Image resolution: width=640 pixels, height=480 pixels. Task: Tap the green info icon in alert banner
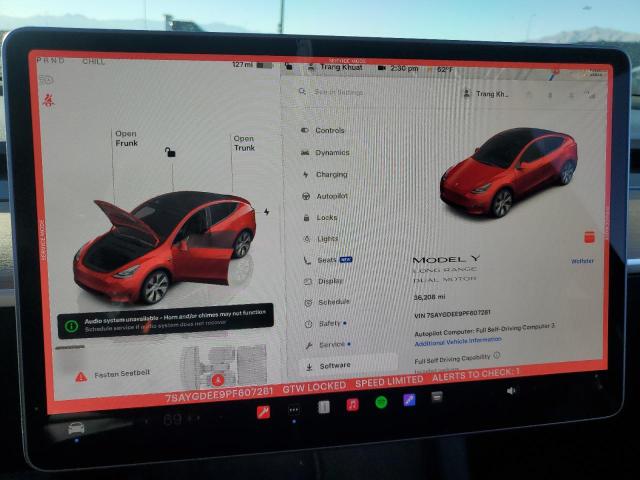coord(71,326)
